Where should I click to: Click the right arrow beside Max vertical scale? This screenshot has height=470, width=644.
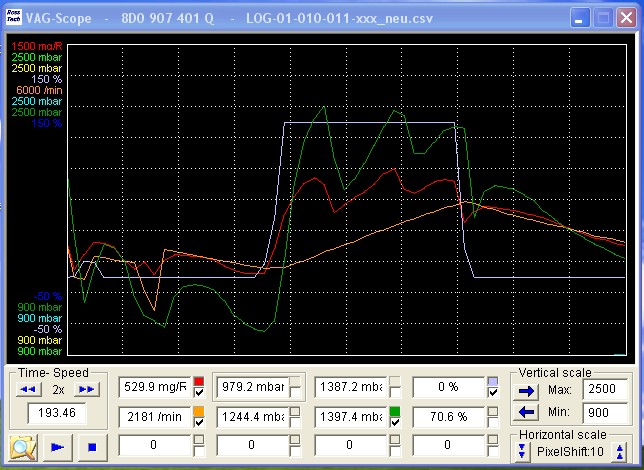click(x=526, y=391)
